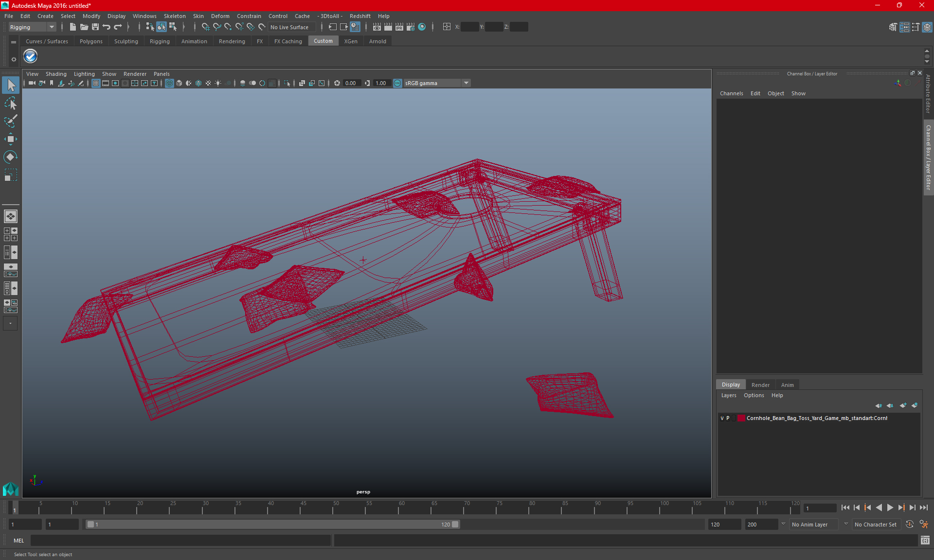Toggle visibility V on Cornhole layer
The width and height of the screenshot is (934, 560).
722,418
